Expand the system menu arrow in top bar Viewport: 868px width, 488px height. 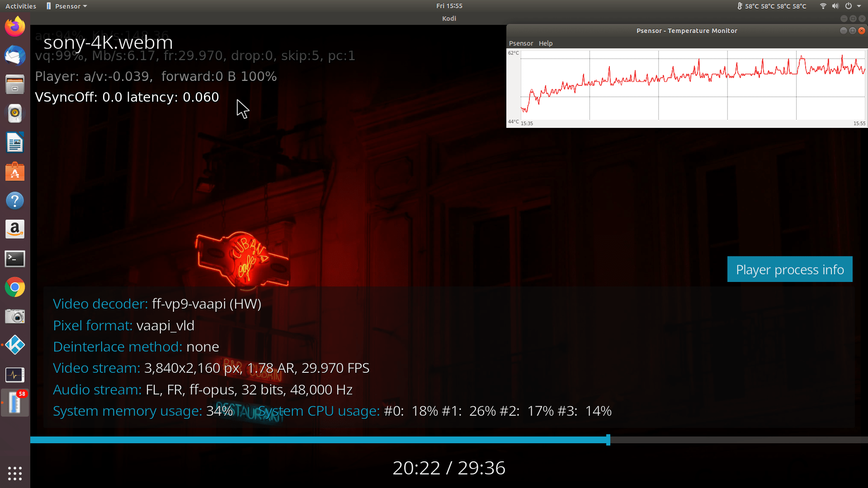(859, 6)
